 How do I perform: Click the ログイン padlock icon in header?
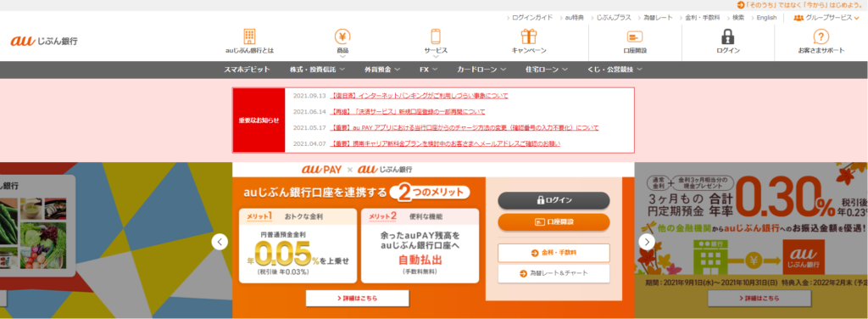point(728,36)
